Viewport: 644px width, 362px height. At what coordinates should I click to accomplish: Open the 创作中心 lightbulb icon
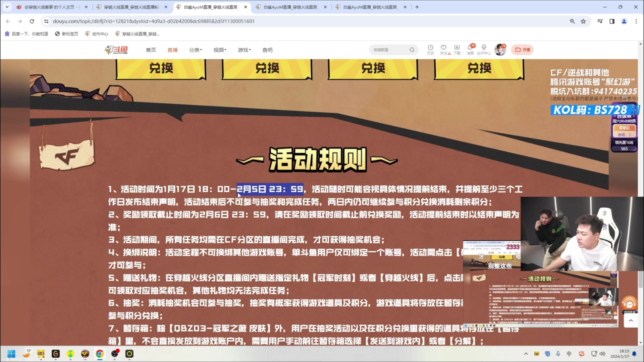(484, 48)
